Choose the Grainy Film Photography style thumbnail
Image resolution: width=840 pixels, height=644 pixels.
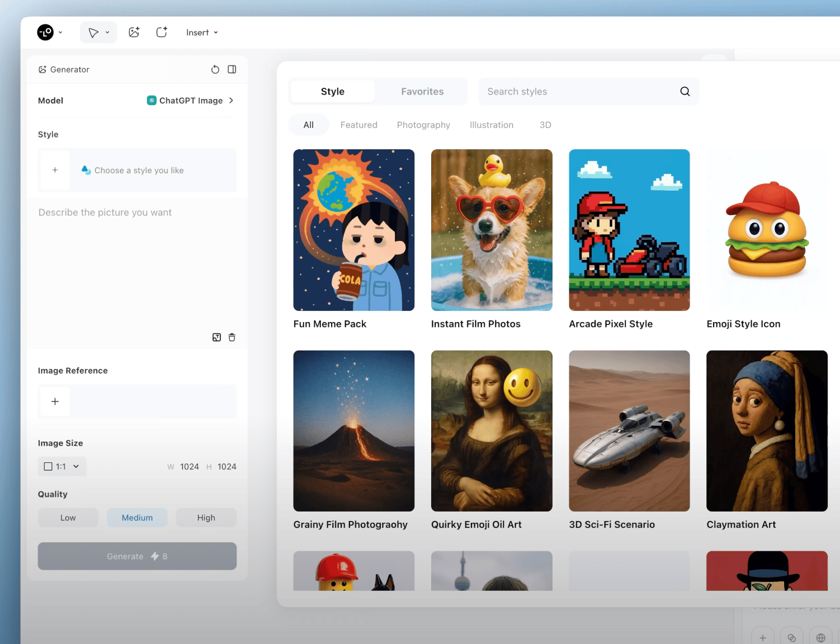[354, 431]
